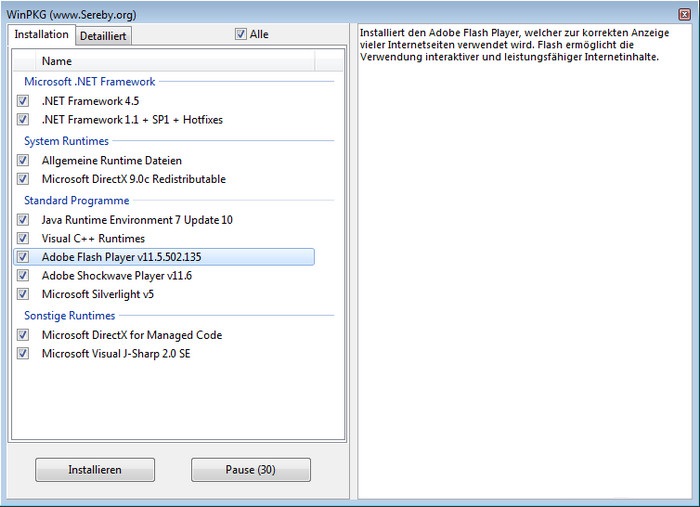Uncheck Visual J-Sharp 2.0 SE checkbox
This screenshot has height=507, width=700.
(x=23, y=353)
